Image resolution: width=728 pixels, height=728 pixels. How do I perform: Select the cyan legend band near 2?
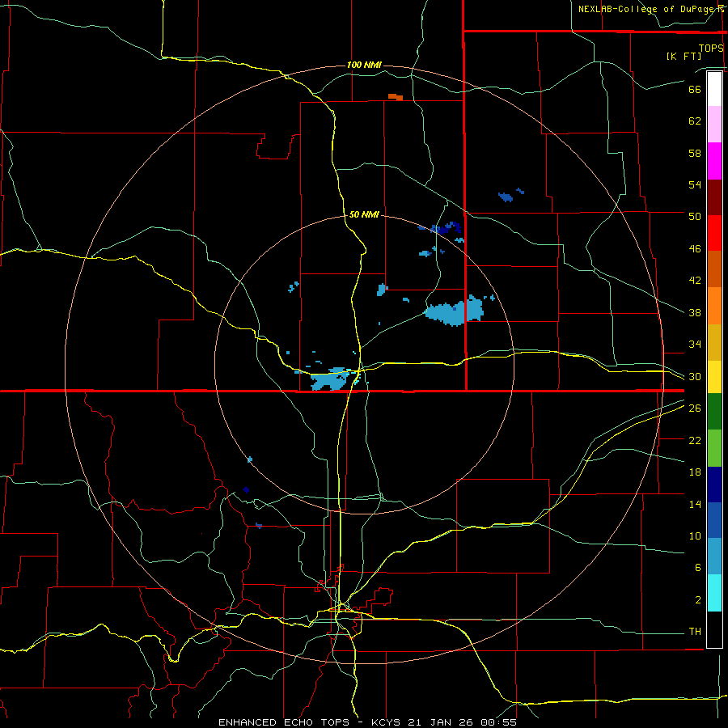point(714,594)
